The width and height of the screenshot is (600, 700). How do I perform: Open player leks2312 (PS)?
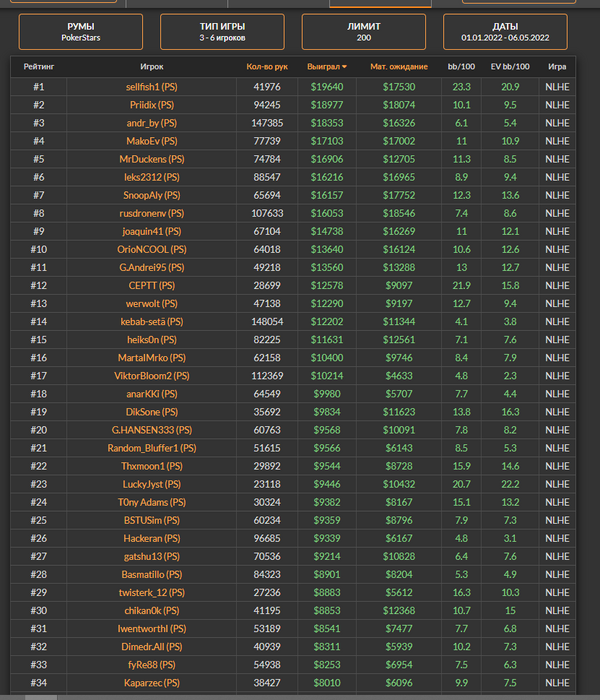[x=152, y=177]
